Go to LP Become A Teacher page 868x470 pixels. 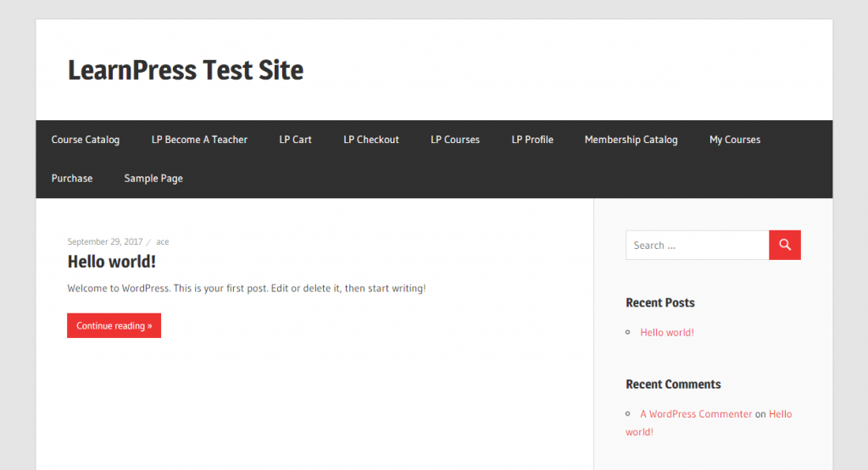pyautogui.click(x=199, y=140)
